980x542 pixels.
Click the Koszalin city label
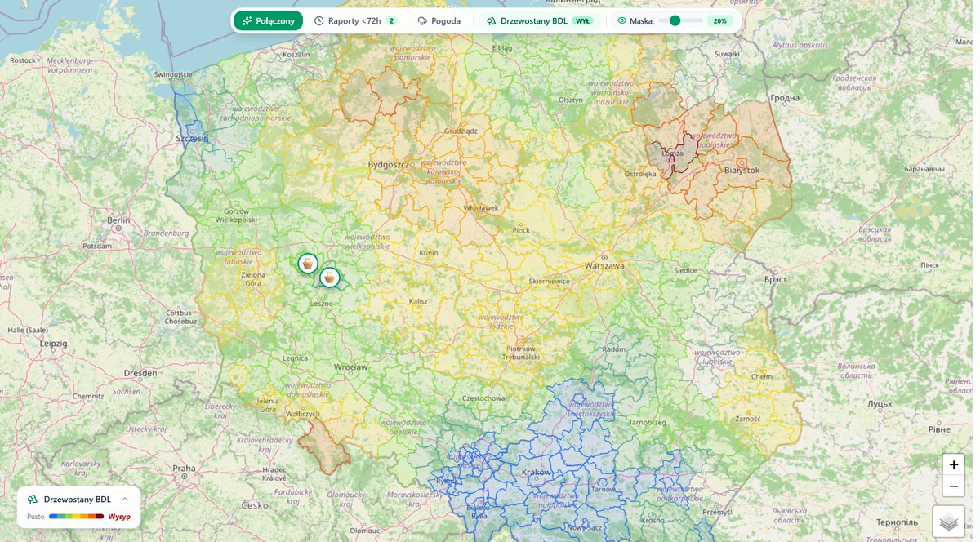[296, 54]
